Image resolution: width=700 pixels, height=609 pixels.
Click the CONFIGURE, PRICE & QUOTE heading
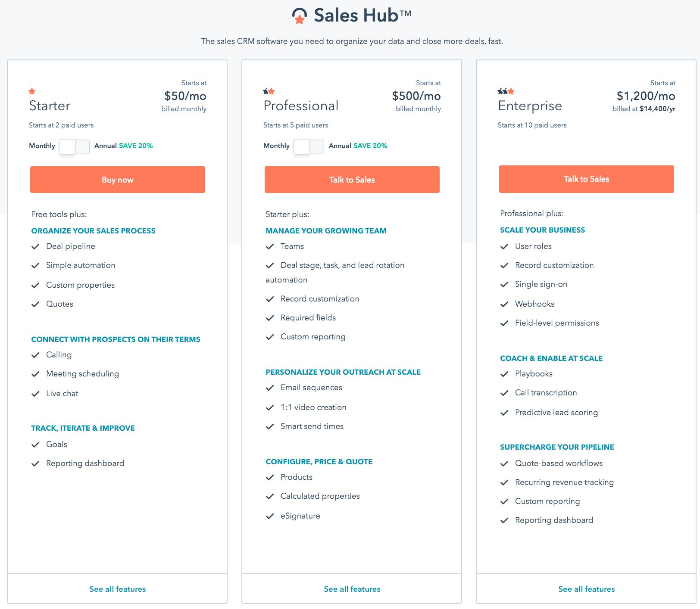click(x=319, y=462)
